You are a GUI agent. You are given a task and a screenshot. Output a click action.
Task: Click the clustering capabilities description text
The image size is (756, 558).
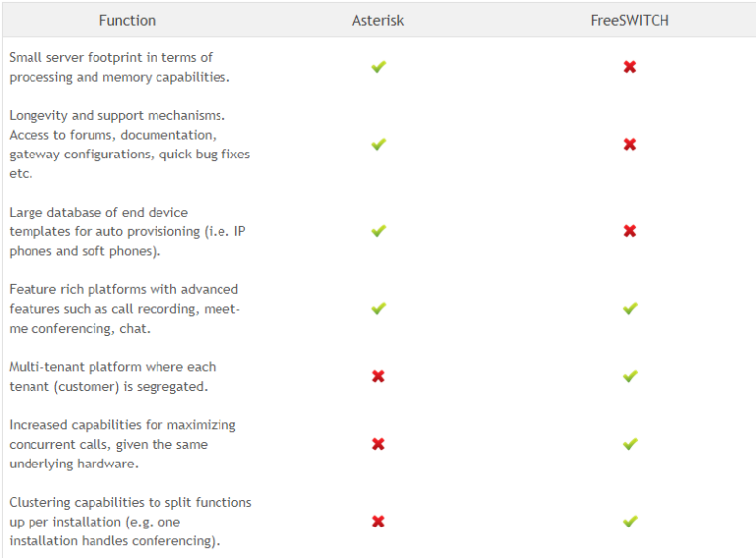coord(130,521)
